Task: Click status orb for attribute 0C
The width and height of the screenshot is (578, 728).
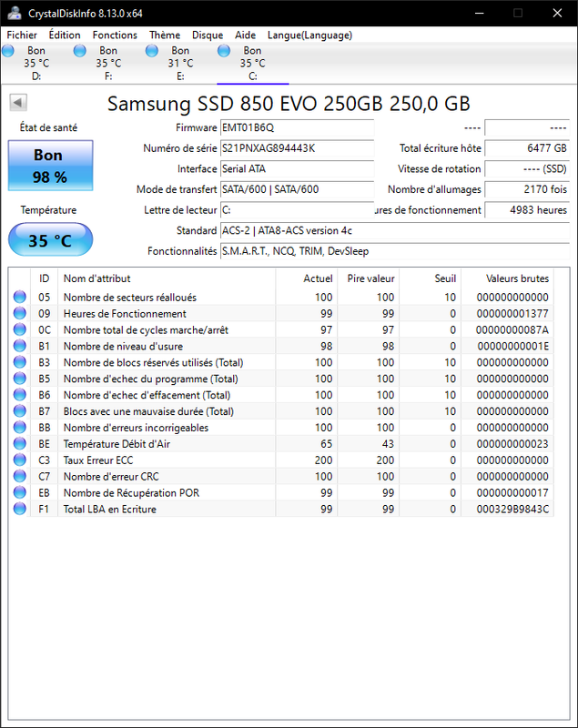Action: pyautogui.click(x=19, y=329)
